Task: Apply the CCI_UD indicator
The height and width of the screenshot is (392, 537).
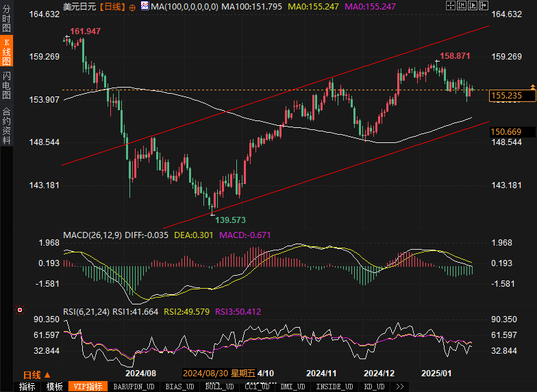Action: 257,387
